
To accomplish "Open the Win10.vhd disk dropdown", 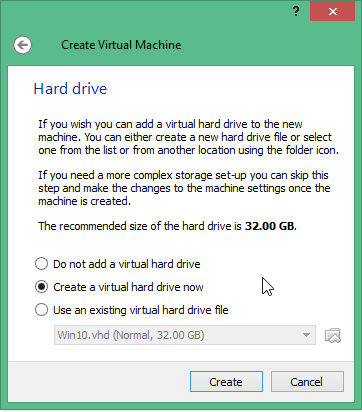I will pos(185,335).
